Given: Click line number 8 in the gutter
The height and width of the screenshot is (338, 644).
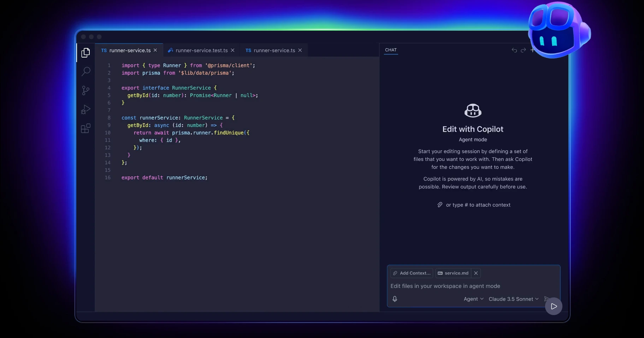Looking at the screenshot, I should click(109, 118).
